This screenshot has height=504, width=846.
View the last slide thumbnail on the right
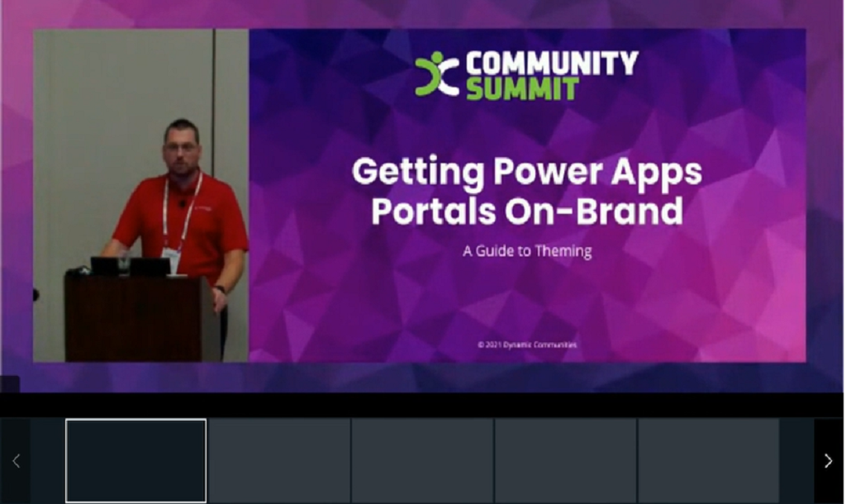(707, 461)
